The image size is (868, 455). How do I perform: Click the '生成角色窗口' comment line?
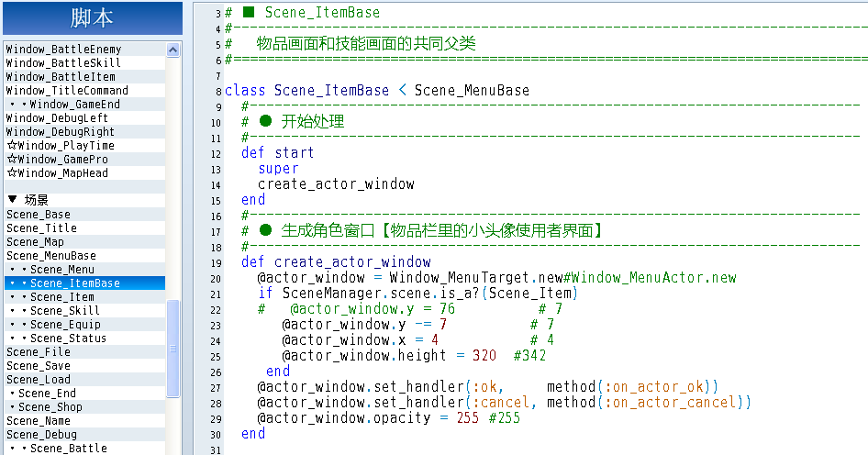[422, 230]
